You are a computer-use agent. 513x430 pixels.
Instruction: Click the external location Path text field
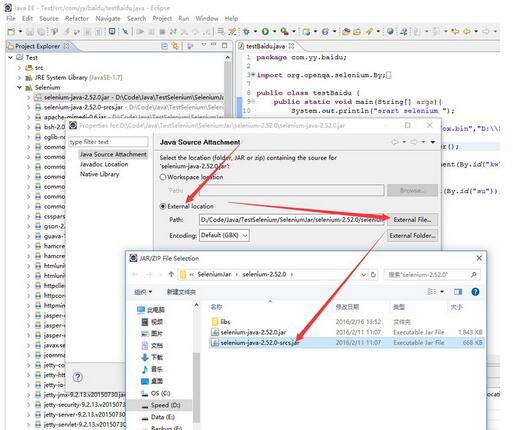(x=292, y=220)
